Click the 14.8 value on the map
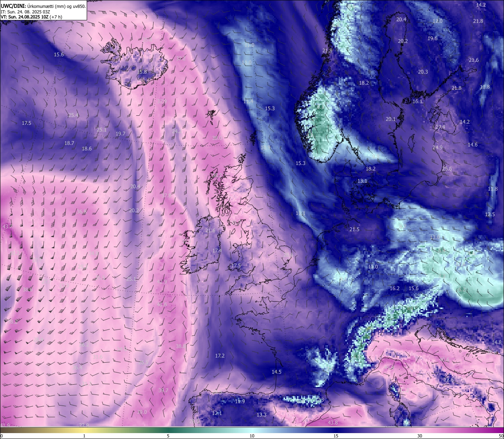This screenshot has width=504, height=439. pos(497,343)
